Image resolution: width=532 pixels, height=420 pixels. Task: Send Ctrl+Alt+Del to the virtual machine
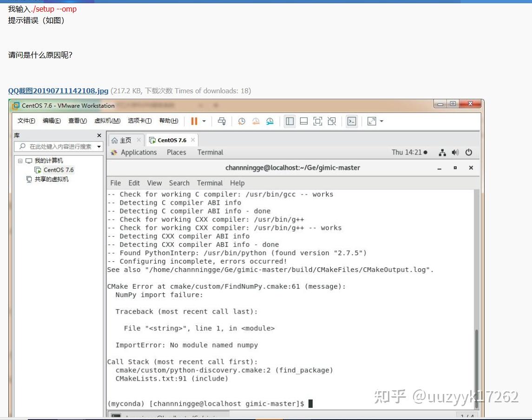[222, 121]
